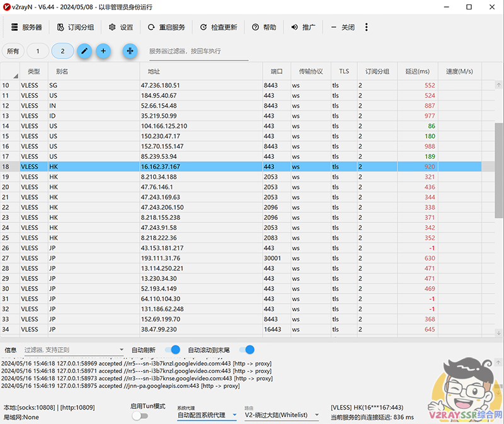The height and width of the screenshot is (424, 504).
Task: Sort by the 延迟(ms) column header
Action: pos(418,72)
